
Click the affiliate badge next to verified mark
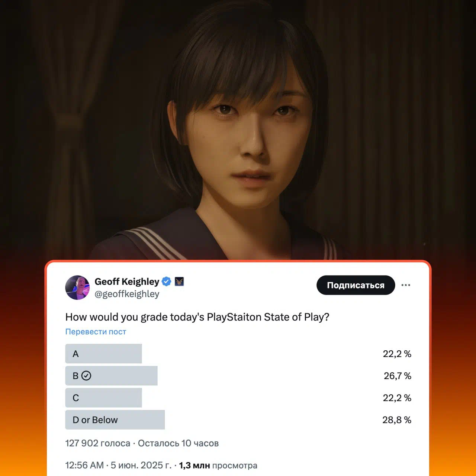[179, 282]
